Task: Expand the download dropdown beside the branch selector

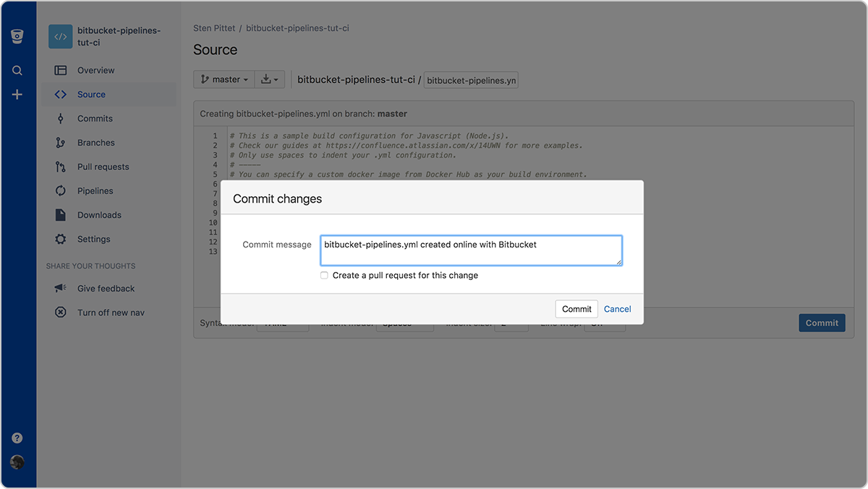Action: [269, 79]
